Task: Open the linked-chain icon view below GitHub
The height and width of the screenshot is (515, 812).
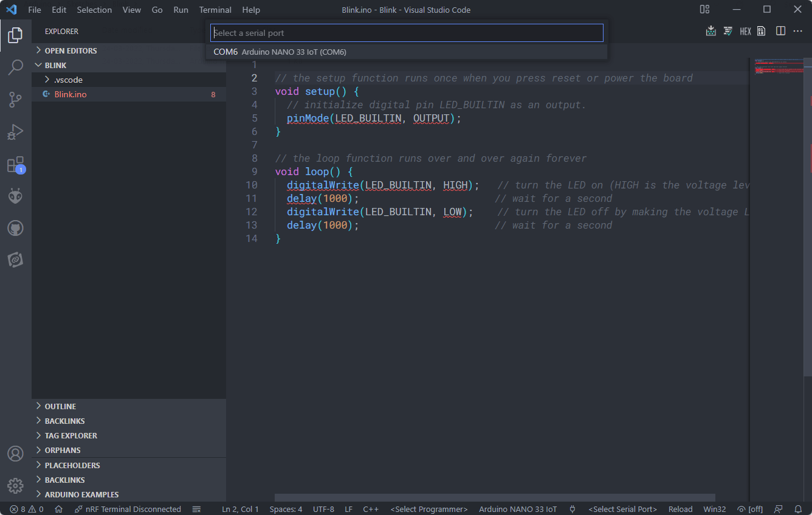Action: click(x=15, y=260)
